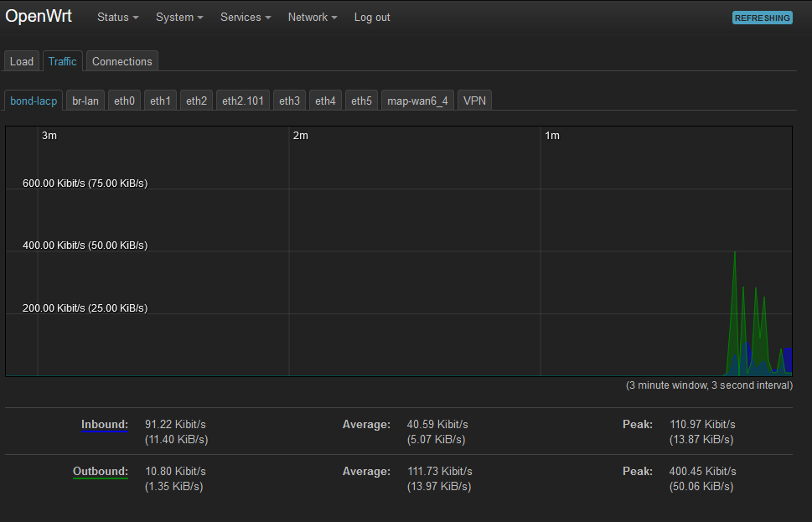Screen dimensions: 812x522
Task: Go to OpenWrt home logo
Action: pyautogui.click(x=39, y=17)
